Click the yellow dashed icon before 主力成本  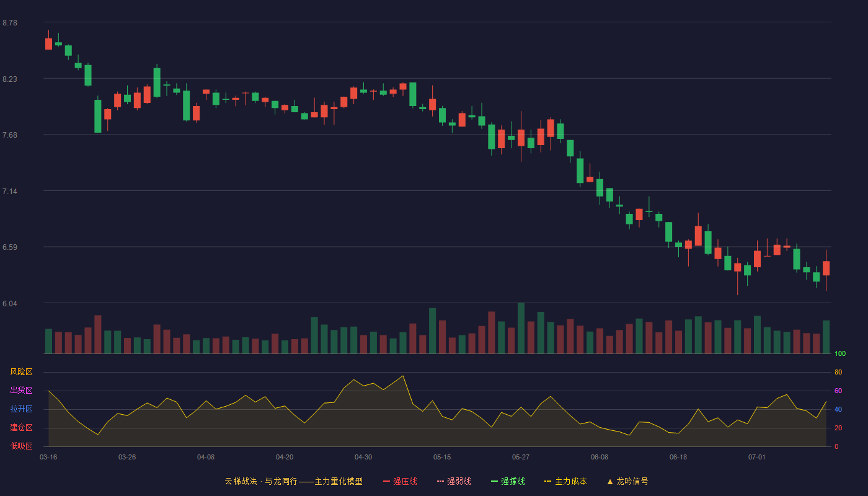click(x=547, y=481)
